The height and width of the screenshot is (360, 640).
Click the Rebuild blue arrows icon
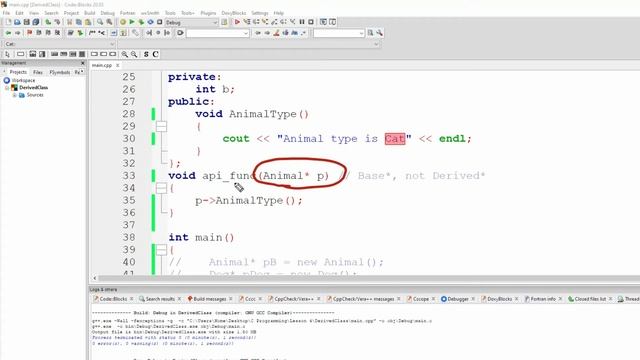tap(151, 22)
